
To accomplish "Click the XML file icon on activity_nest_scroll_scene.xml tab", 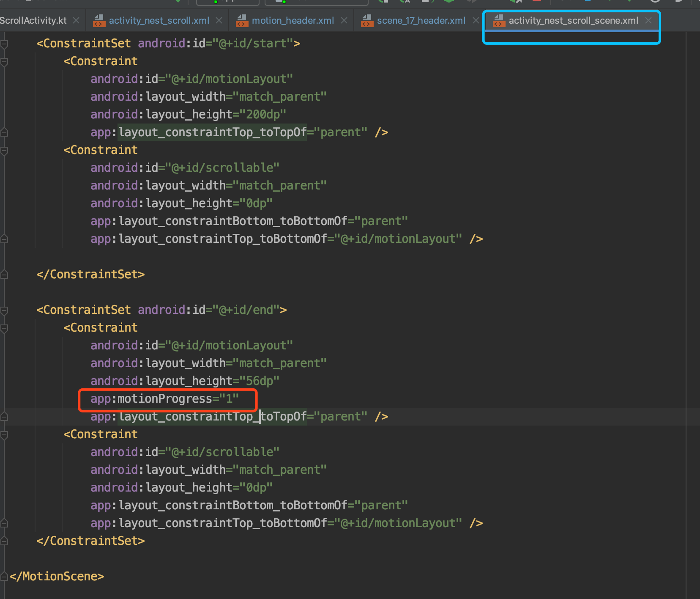I will click(x=499, y=20).
